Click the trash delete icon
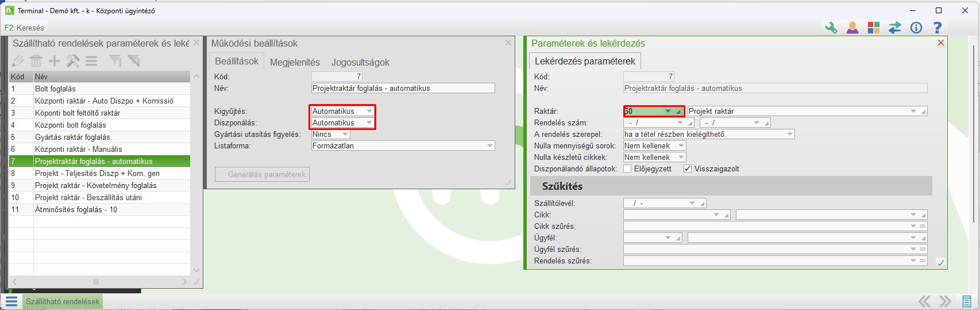Viewport: 980px width, 310px height. (36, 61)
